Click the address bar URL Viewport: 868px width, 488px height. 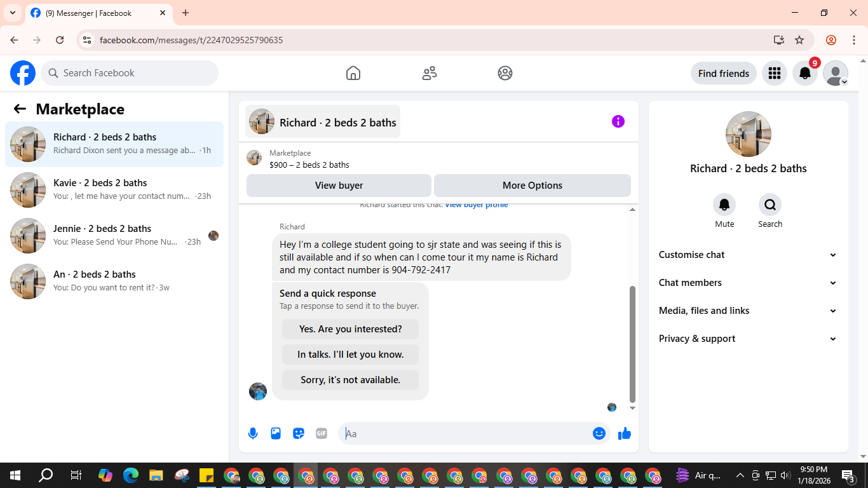(191, 40)
